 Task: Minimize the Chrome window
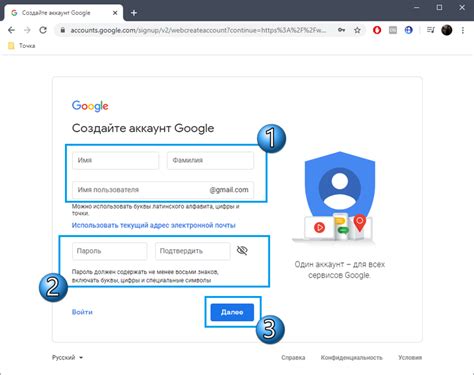(x=417, y=7)
